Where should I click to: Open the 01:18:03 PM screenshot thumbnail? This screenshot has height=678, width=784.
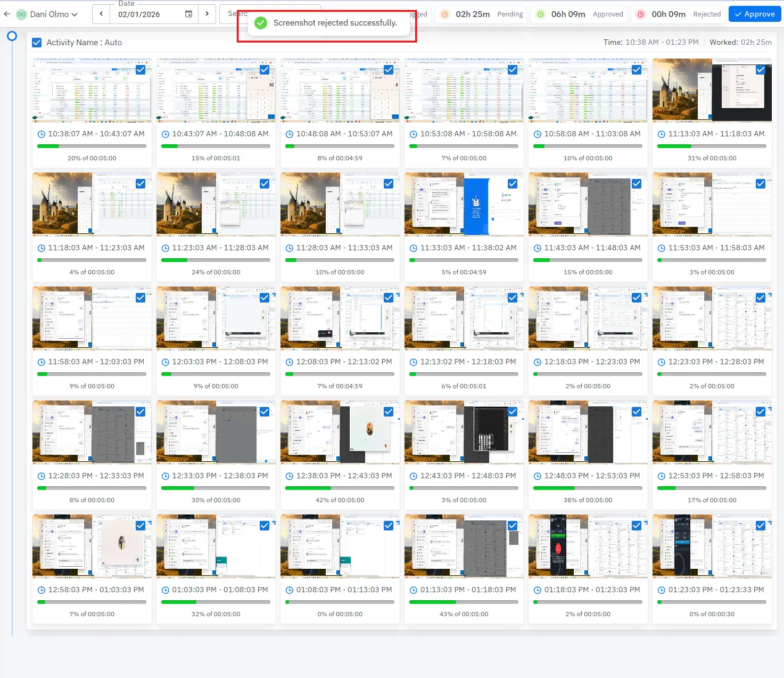tap(588, 546)
